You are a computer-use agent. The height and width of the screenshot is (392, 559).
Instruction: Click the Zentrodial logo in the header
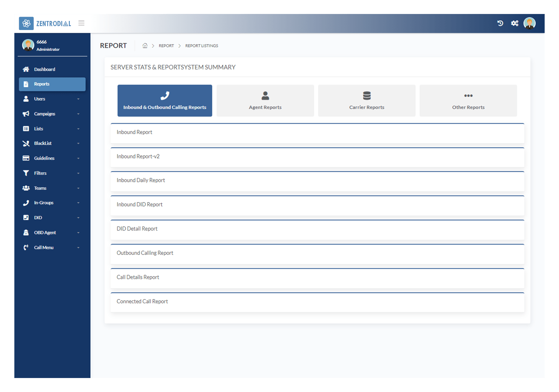pos(45,23)
